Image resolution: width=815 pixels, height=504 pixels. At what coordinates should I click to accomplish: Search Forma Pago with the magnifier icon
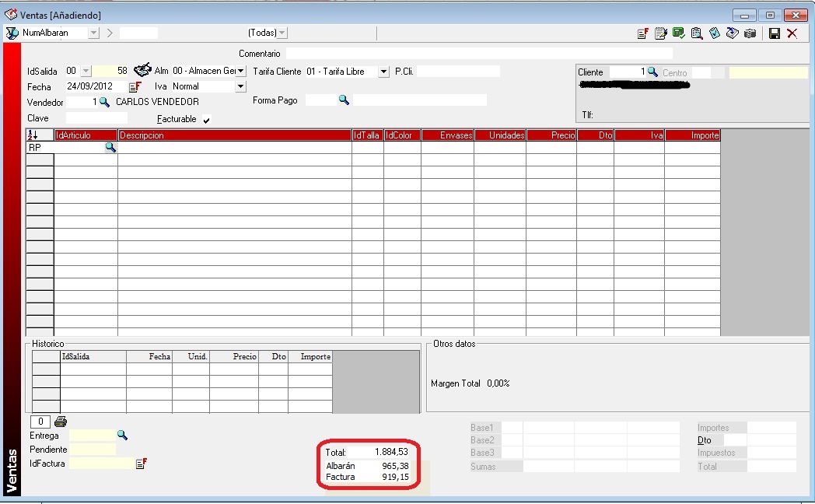pos(344,100)
